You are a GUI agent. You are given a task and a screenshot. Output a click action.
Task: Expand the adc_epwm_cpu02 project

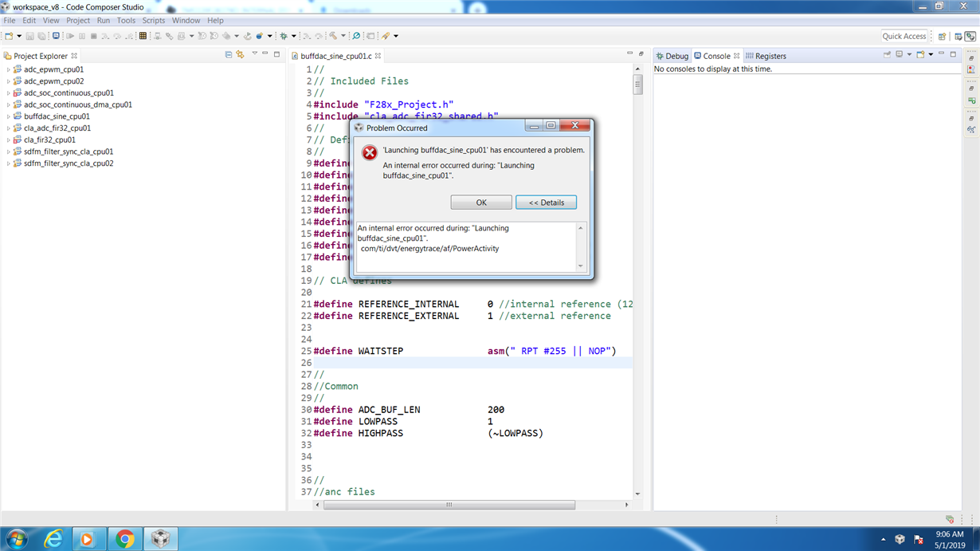point(9,81)
